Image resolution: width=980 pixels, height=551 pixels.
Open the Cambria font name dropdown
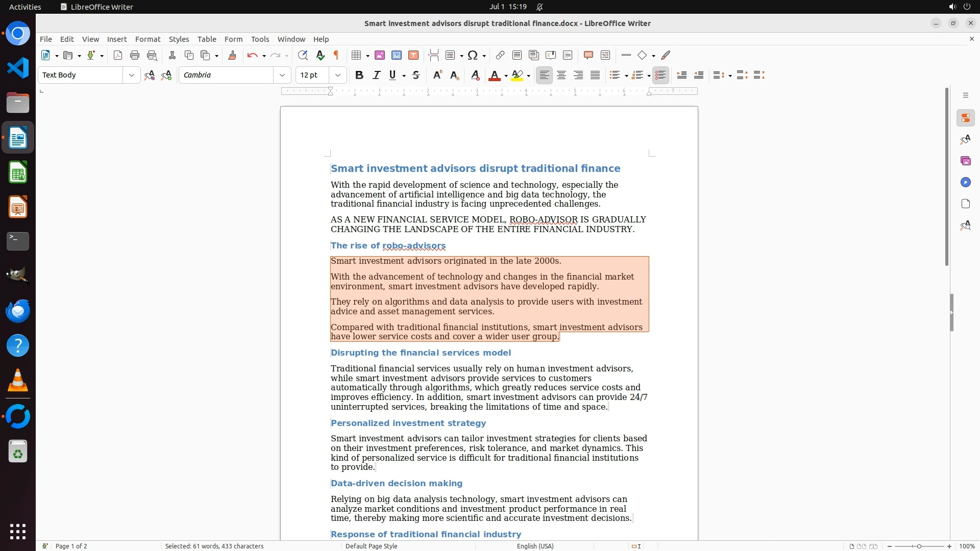tap(282, 75)
